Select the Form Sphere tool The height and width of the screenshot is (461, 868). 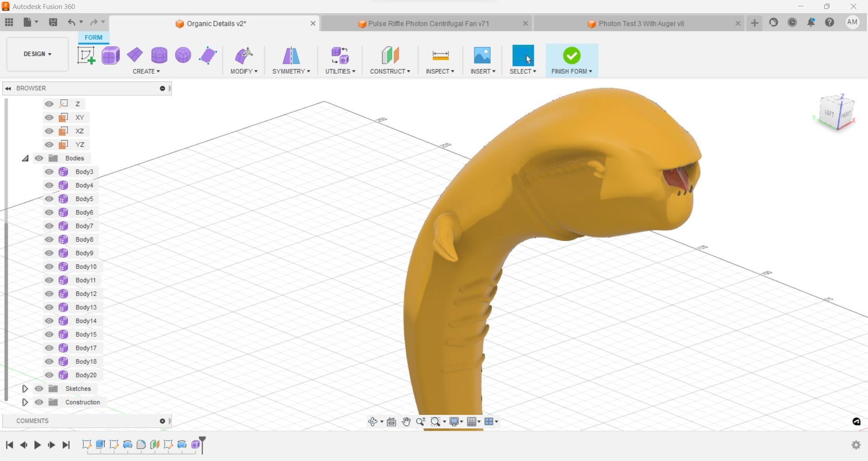(x=183, y=55)
